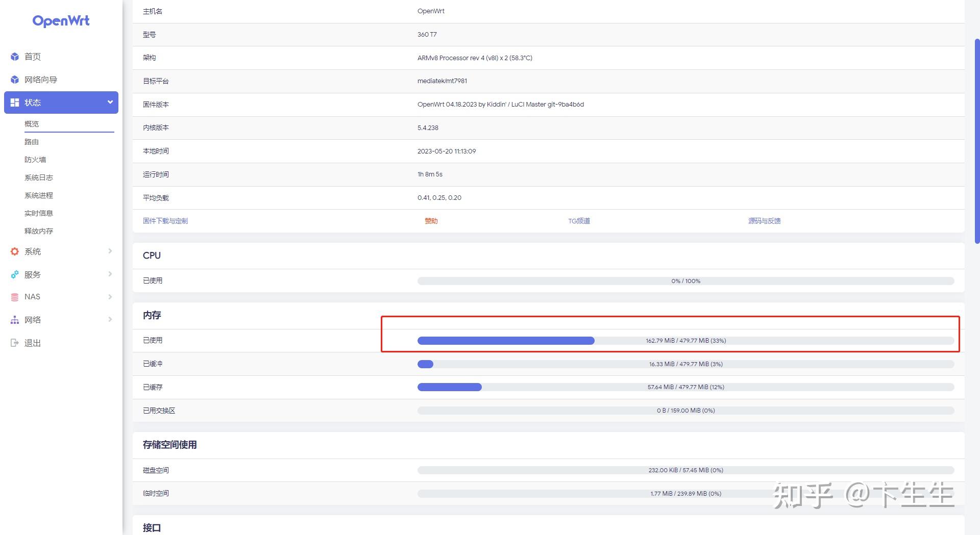980x535 pixels.
Task: Click the 已缓冲 progress bar
Action: 685,364
